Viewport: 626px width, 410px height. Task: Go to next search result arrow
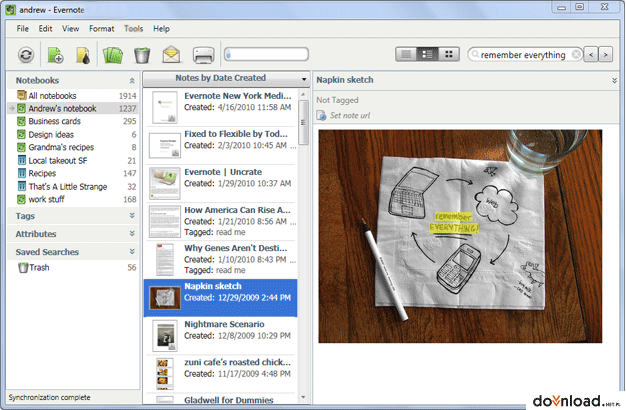pyautogui.click(x=606, y=54)
